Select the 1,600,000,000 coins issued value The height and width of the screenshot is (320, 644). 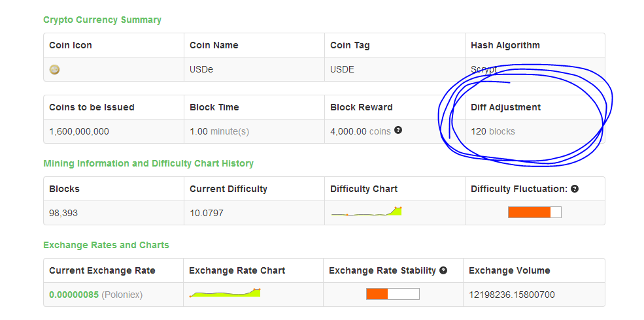point(79,132)
